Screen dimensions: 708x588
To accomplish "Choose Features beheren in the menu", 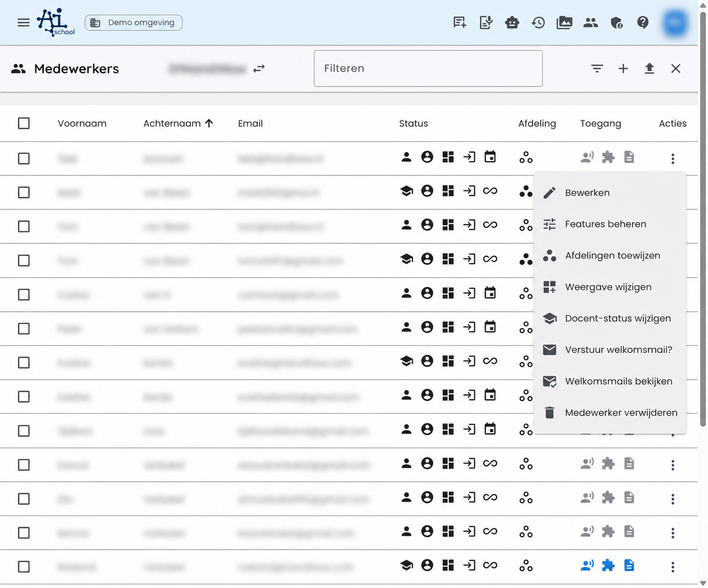I will 610,224.
